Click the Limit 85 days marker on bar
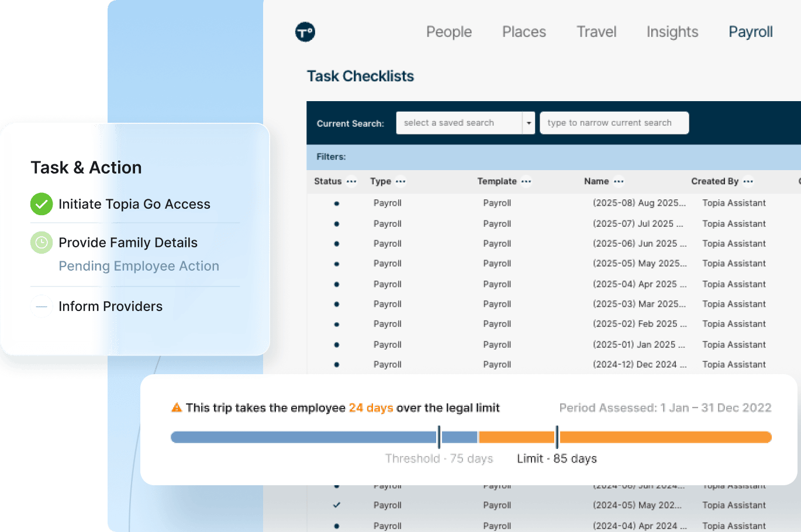The width and height of the screenshot is (801, 532). click(x=557, y=437)
